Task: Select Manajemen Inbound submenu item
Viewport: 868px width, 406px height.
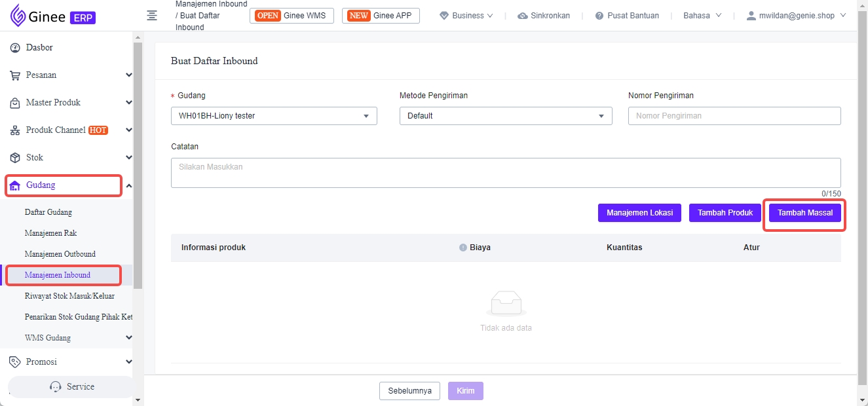Action: [58, 275]
